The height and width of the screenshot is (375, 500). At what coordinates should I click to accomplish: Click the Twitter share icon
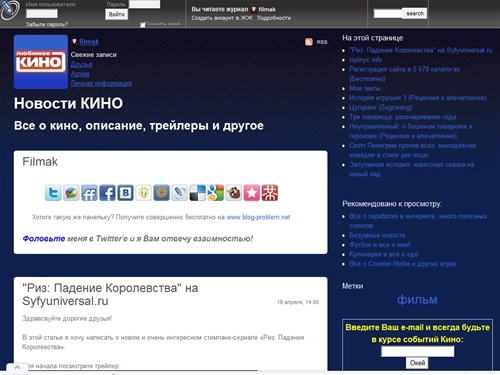pos(53,193)
